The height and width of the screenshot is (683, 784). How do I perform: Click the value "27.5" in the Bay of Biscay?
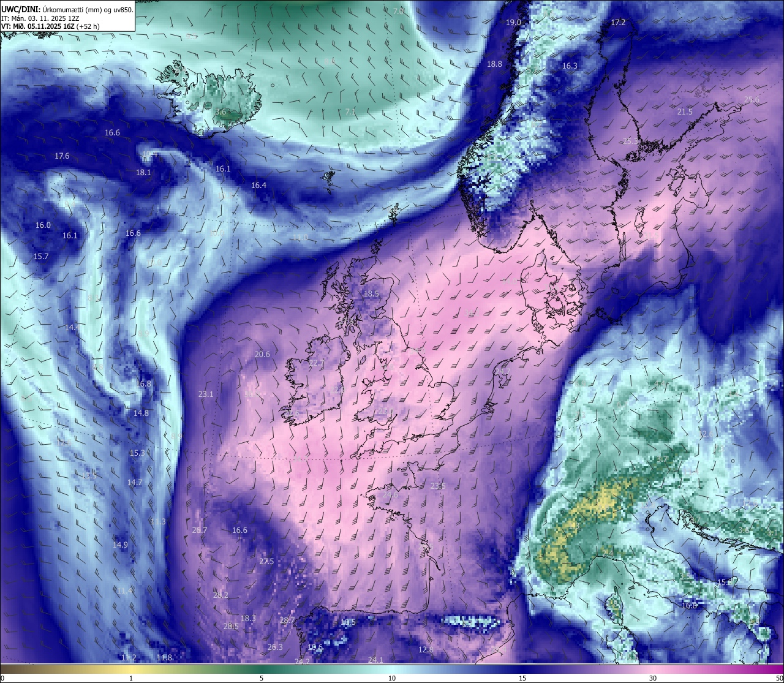[x=266, y=561]
